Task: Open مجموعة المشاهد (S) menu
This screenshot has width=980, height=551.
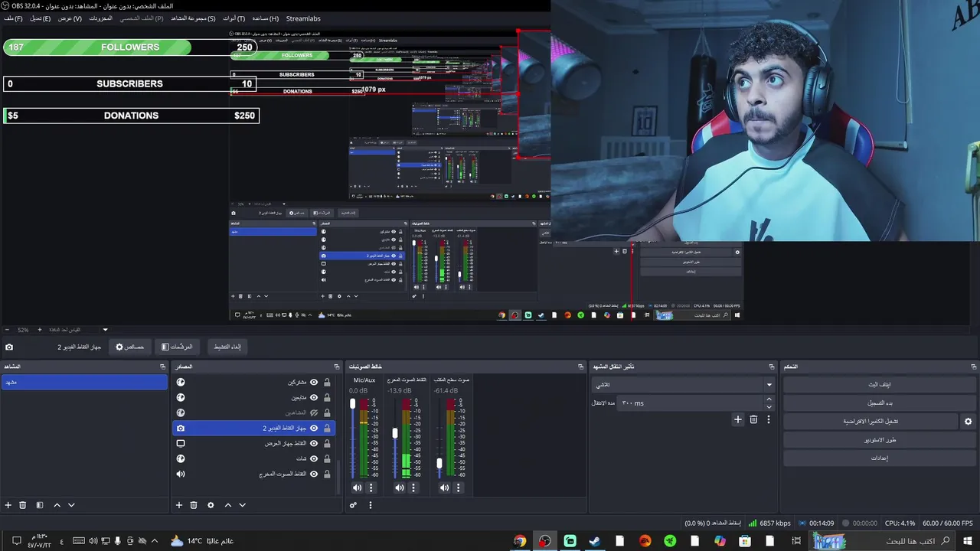Action: tap(193, 18)
